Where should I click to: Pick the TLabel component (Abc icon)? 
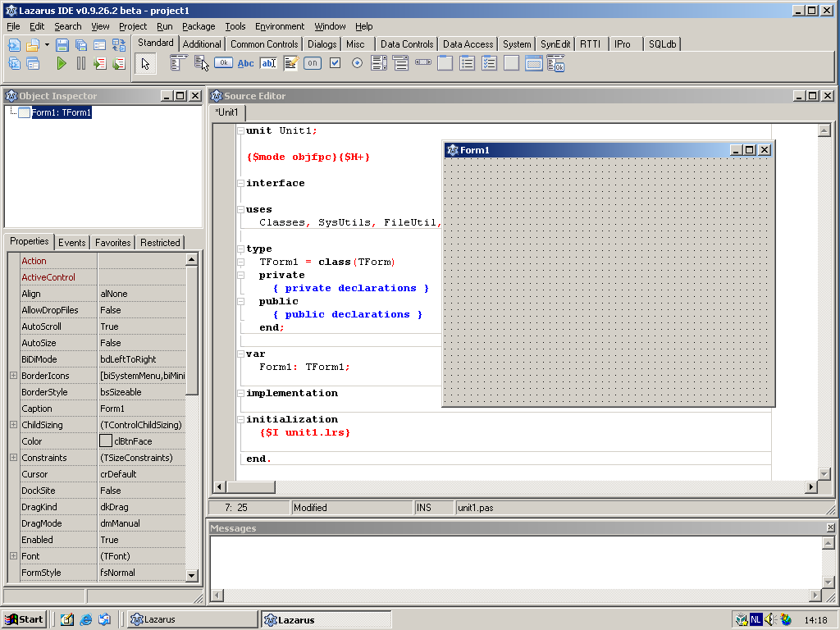pyautogui.click(x=245, y=62)
